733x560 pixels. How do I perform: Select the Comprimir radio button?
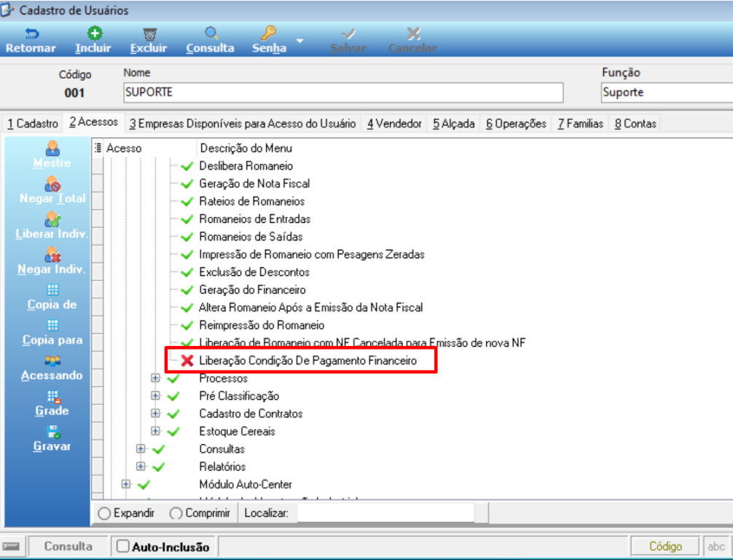tap(176, 513)
